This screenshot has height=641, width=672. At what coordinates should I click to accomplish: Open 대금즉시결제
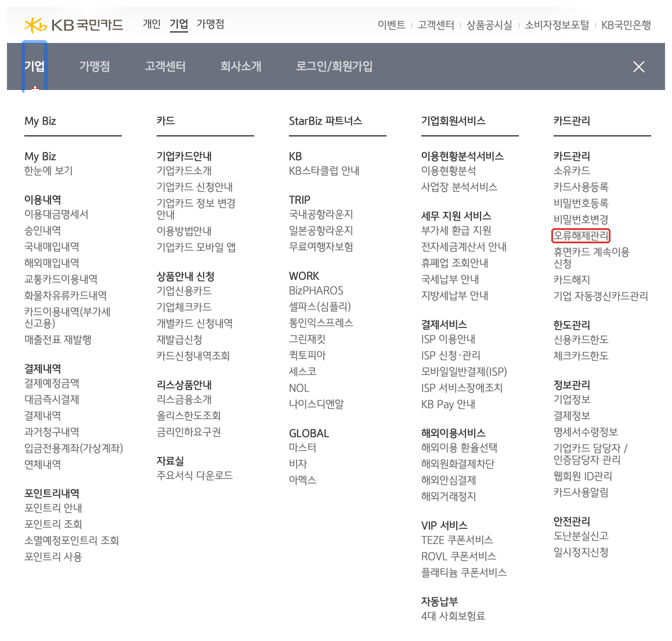(x=52, y=399)
